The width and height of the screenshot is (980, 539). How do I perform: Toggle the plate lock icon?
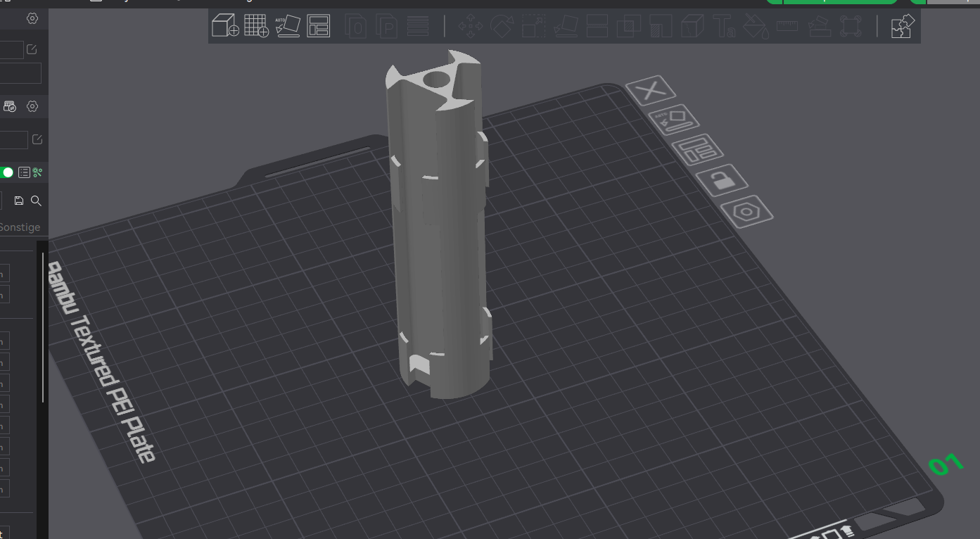tap(722, 181)
